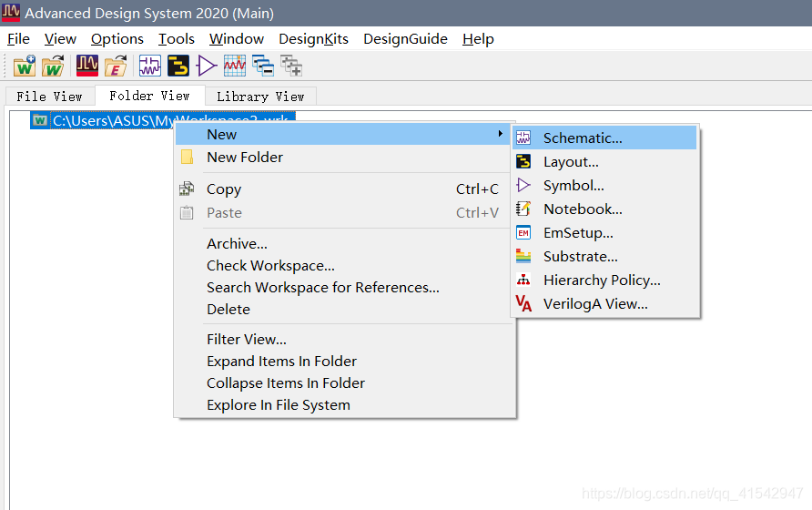The width and height of the screenshot is (812, 510).
Task: Select Expand Items In Folder
Action: coord(344,361)
